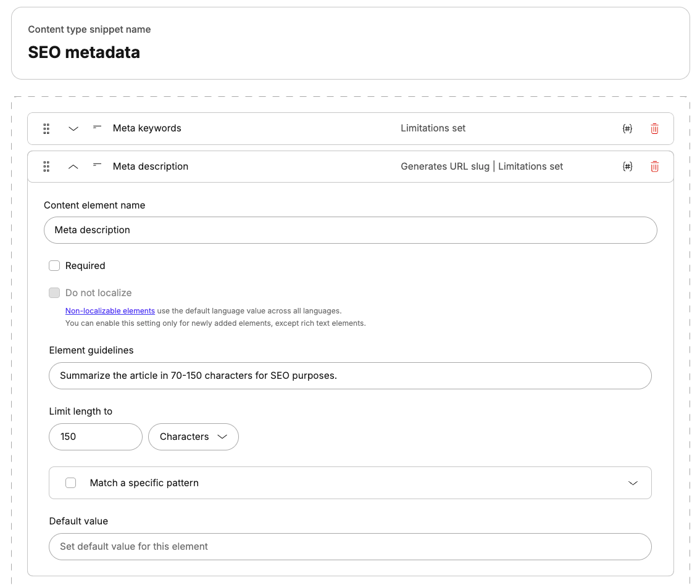The image size is (700, 588).
Task: Delete the Meta keywords element with trash icon
Action: [654, 128]
